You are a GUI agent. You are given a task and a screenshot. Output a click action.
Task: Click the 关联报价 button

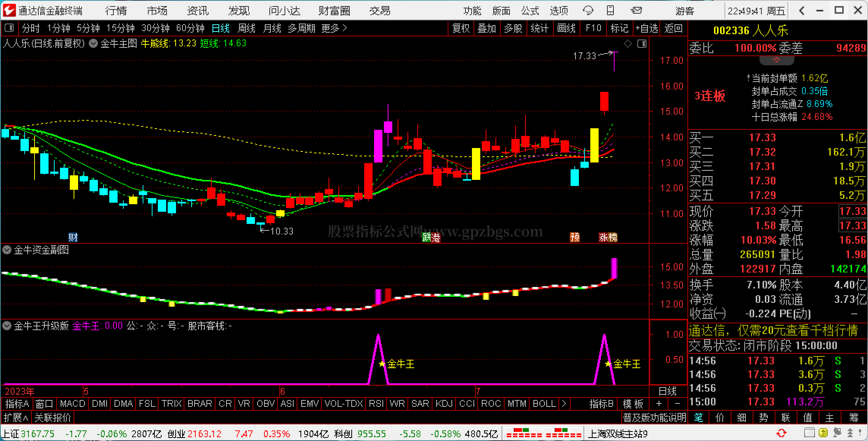click(x=53, y=418)
